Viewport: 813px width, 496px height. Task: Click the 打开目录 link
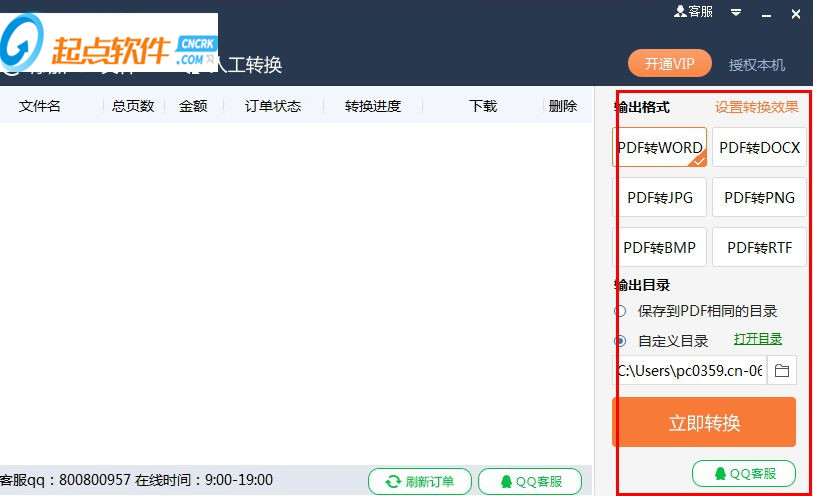point(758,339)
